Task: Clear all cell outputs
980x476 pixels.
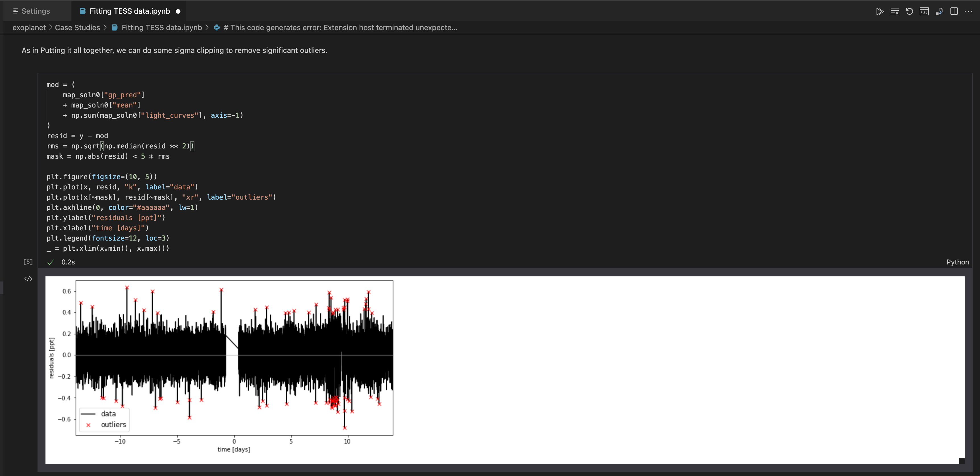Action: 894,11
